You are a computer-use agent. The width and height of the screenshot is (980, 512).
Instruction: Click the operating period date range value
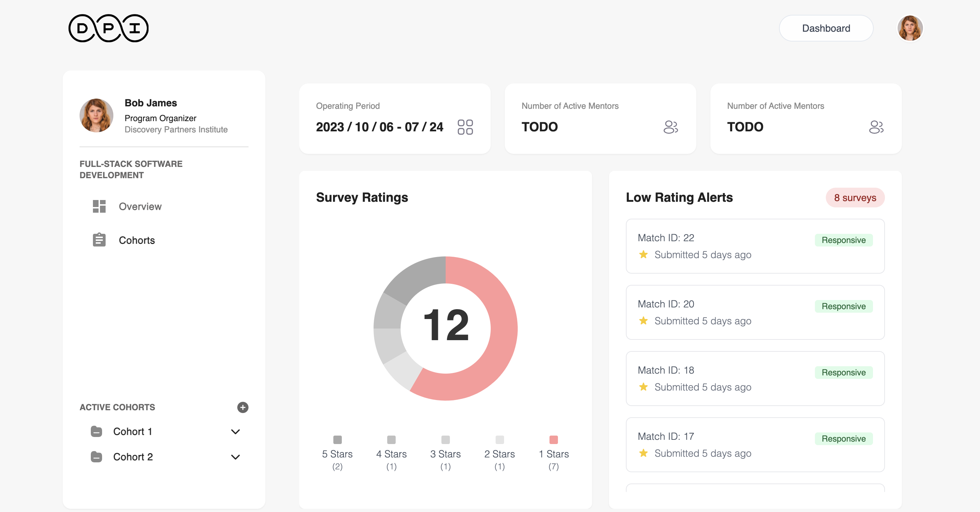click(379, 127)
